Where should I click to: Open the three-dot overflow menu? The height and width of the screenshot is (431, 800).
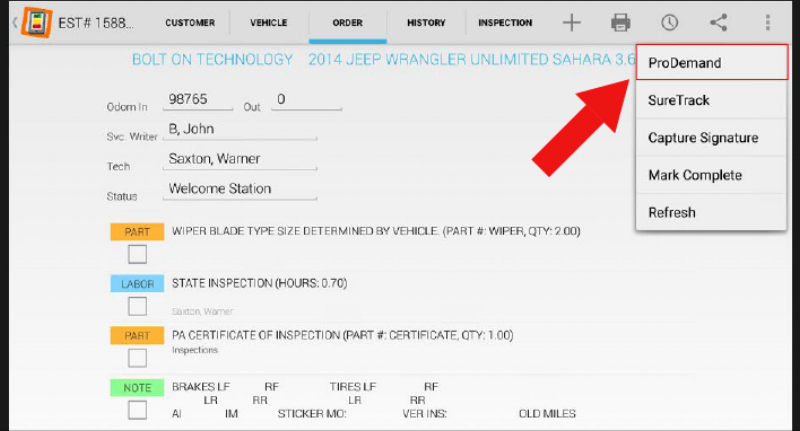(x=767, y=22)
